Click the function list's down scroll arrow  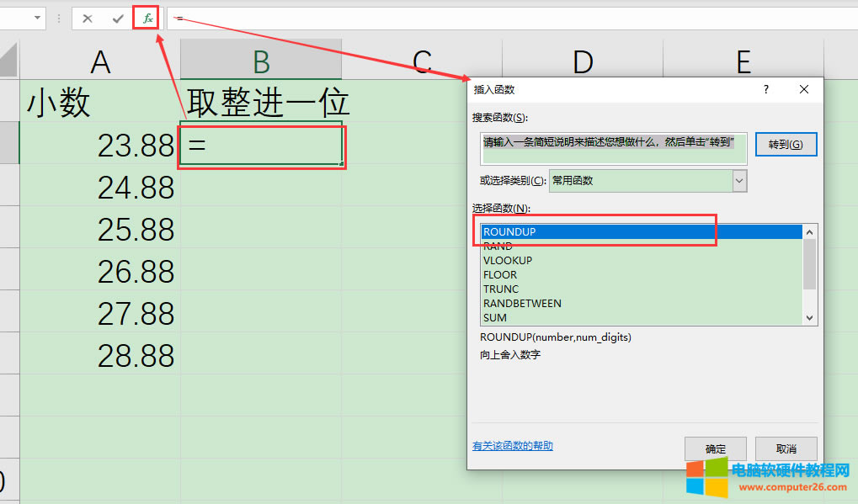(808, 318)
